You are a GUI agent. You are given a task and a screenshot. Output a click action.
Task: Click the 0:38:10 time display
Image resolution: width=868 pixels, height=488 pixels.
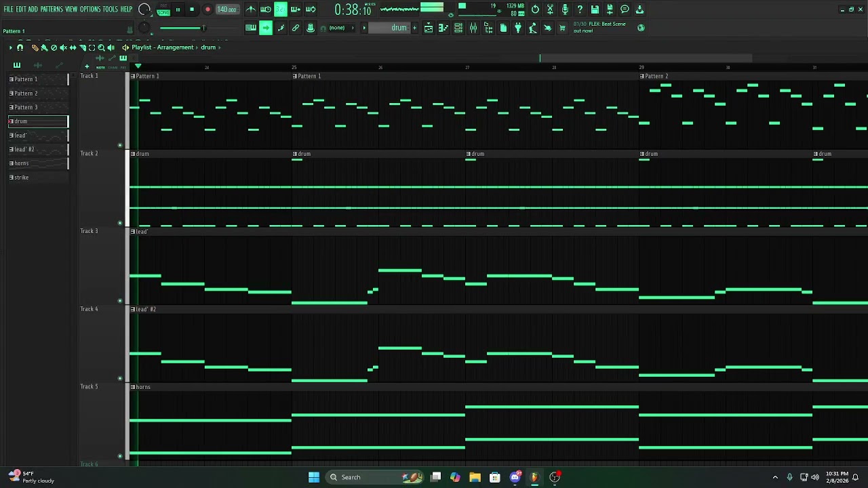tap(353, 9)
